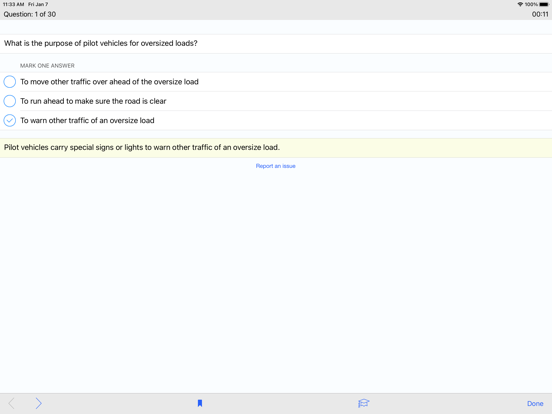Go to the next question arrow
The image size is (552, 414).
pyautogui.click(x=38, y=403)
